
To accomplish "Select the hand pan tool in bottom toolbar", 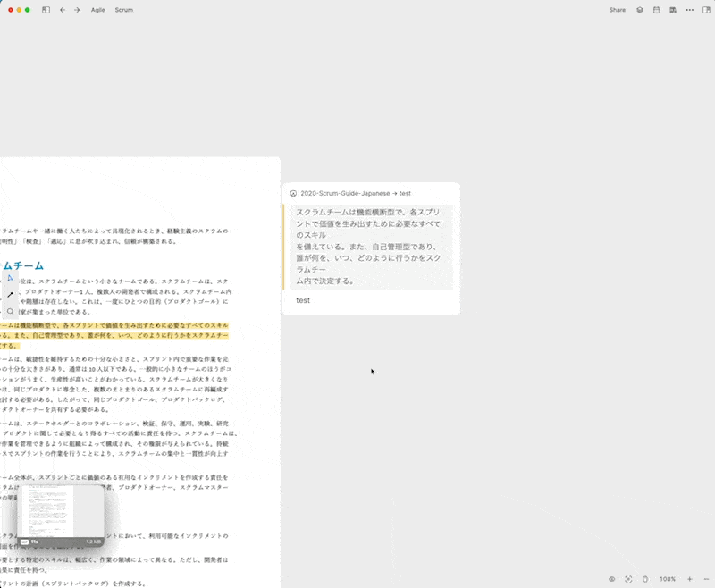I will [645, 579].
